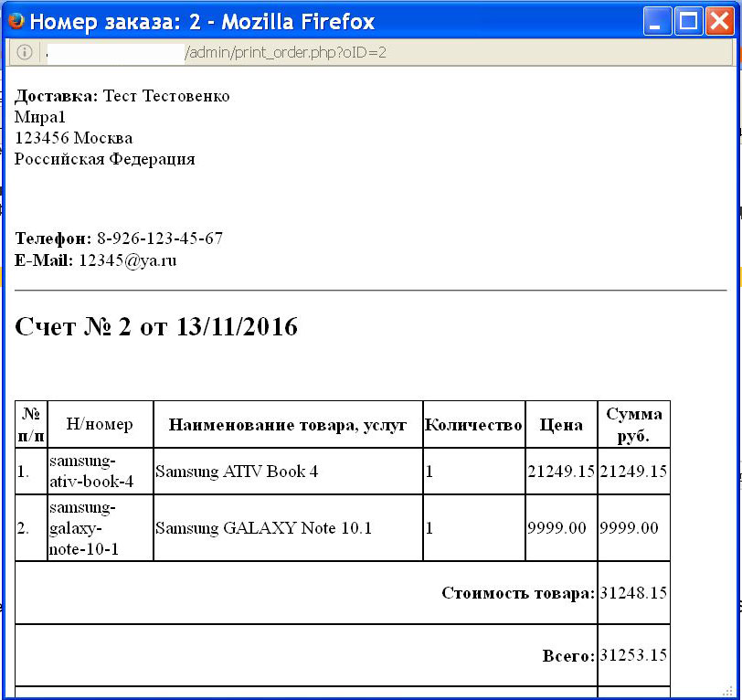Click the goods cost value 31248.15
Viewport: 742px width, 700px height.
pos(633,593)
